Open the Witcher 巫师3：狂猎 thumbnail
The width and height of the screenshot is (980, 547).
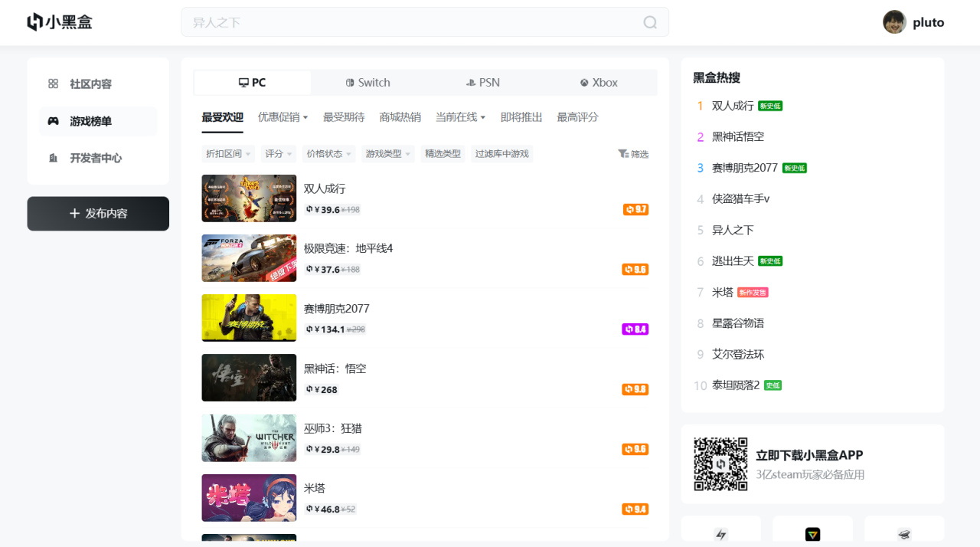[x=249, y=438]
